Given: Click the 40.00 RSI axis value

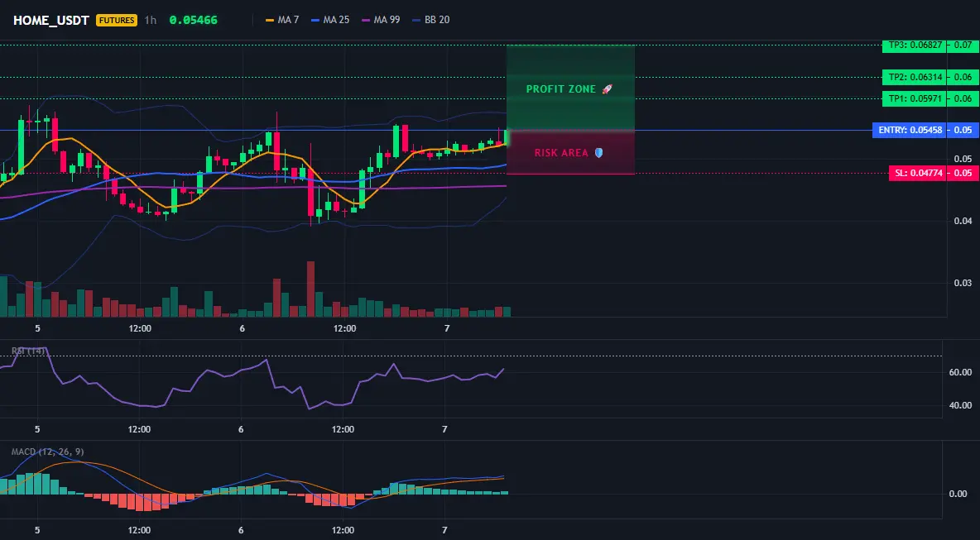Looking at the screenshot, I should point(960,406).
